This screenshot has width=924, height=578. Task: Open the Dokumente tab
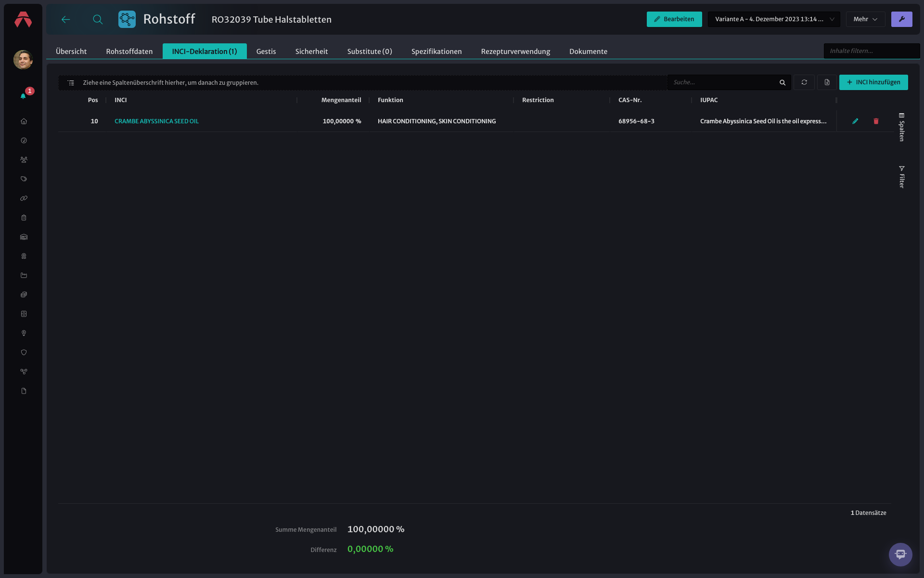point(588,51)
